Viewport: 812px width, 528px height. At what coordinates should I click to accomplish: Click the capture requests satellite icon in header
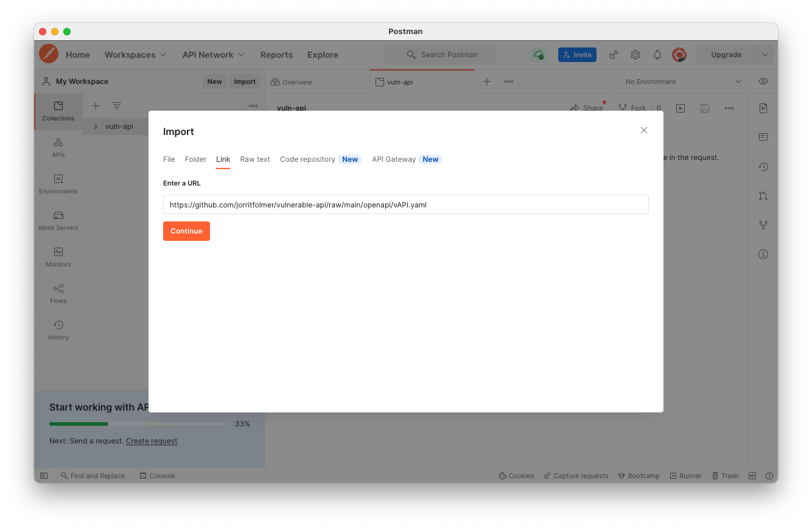[614, 55]
